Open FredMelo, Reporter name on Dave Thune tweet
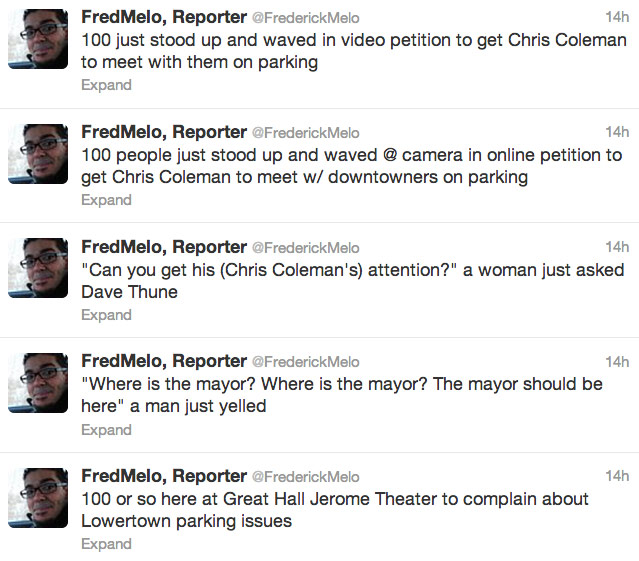This screenshot has width=639, height=561. pyautogui.click(x=163, y=247)
